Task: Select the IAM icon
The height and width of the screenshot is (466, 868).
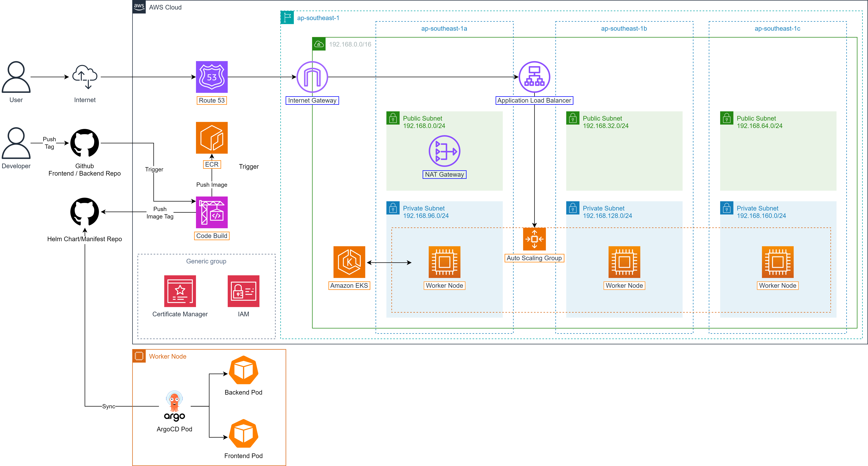Action: pyautogui.click(x=243, y=291)
